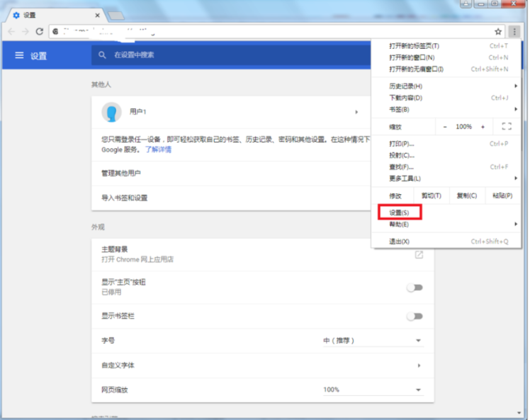Select 设置(S) in the Chrome menu
This screenshot has width=530, height=420.
point(399,212)
